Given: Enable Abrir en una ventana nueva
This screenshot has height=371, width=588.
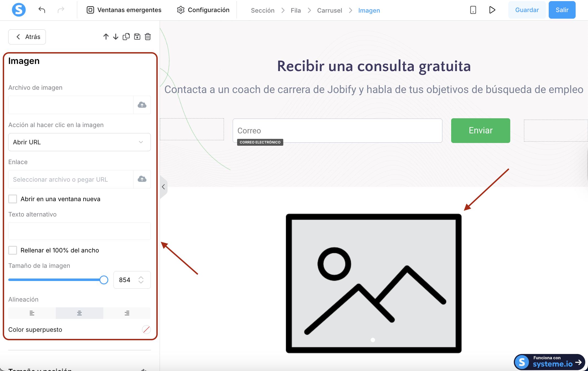Looking at the screenshot, I should [13, 199].
